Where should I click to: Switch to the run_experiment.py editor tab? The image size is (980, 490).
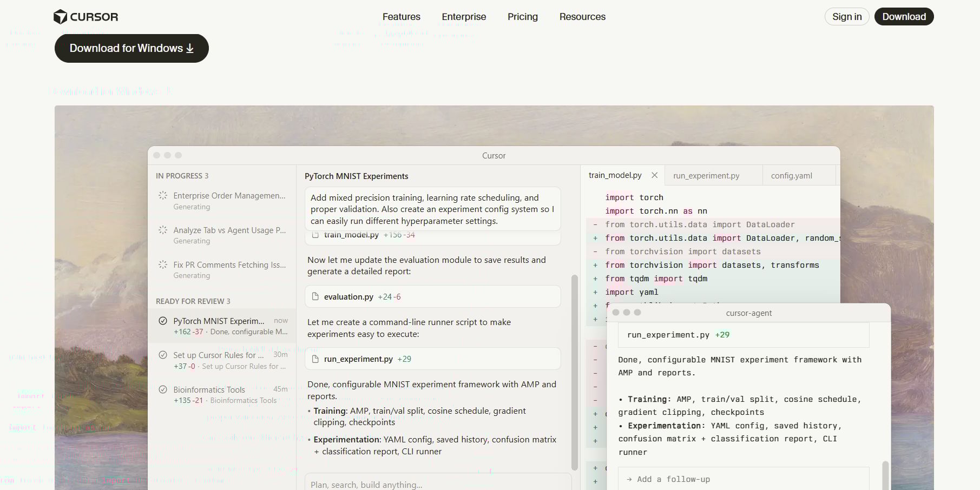(714, 175)
